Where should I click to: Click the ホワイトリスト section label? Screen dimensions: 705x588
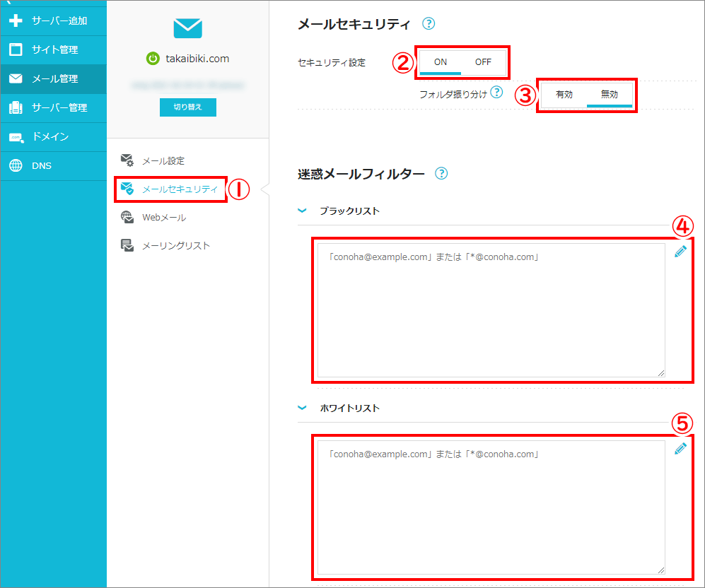click(349, 408)
